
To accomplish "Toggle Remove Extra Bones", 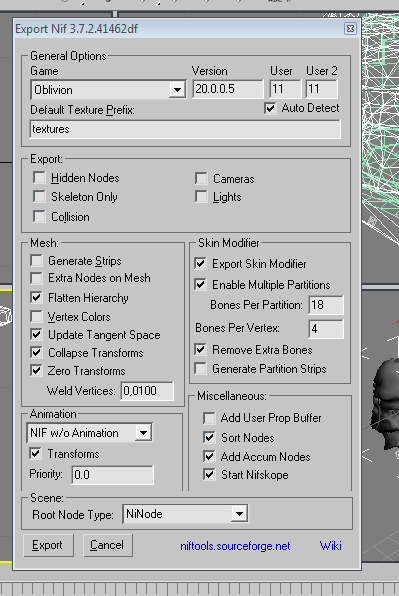I will 200,349.
